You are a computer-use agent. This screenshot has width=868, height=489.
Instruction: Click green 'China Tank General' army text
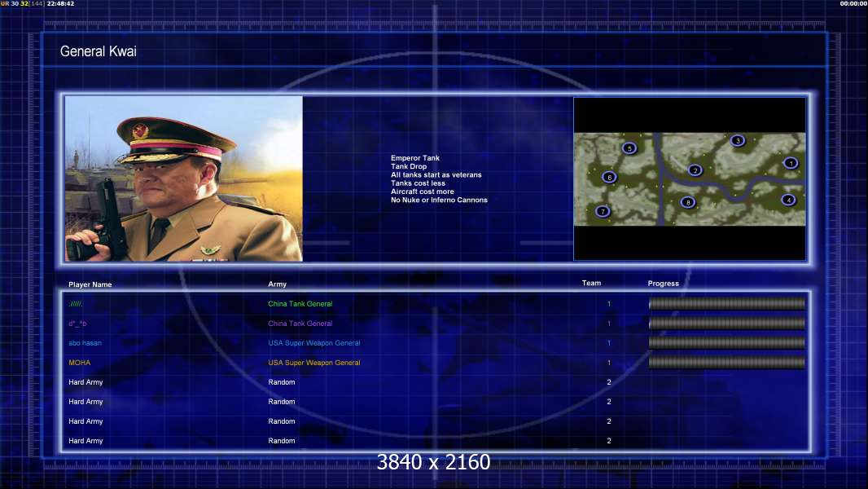(x=300, y=303)
